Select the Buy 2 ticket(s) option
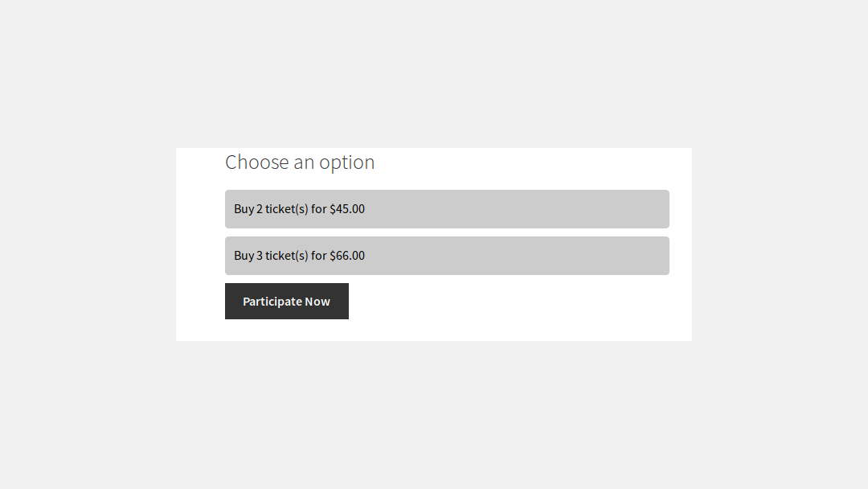The image size is (868, 489). pyautogui.click(x=447, y=209)
